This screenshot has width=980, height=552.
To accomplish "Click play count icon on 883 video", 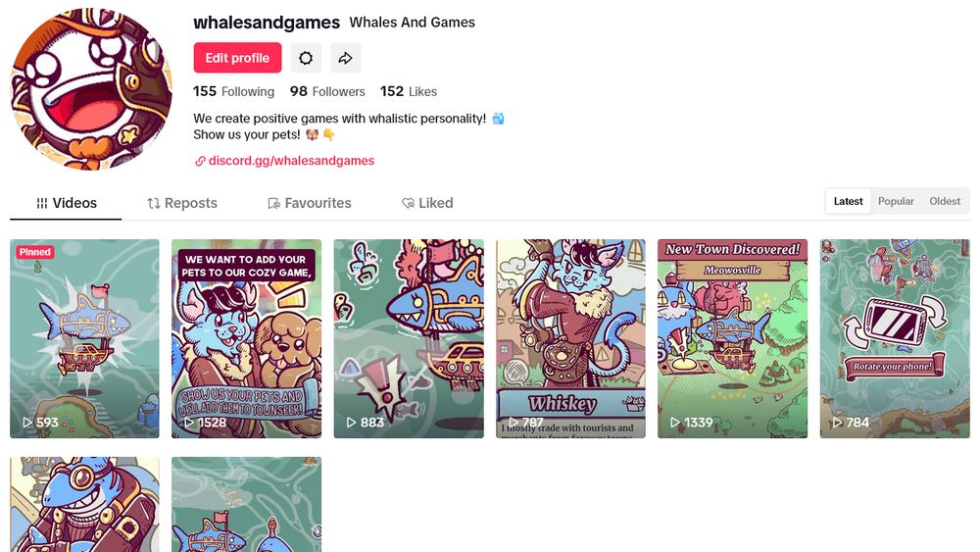I will coord(351,423).
